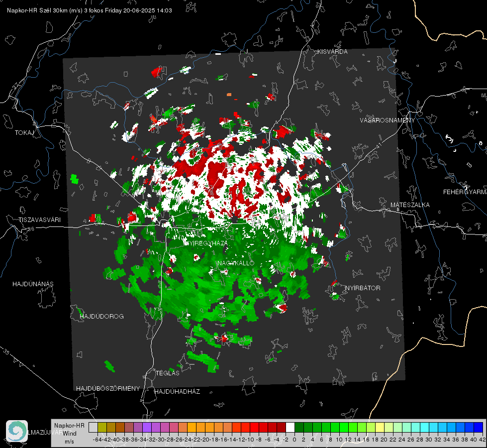Click the KISVÁRDA town label
Image resolution: width=487 pixels, height=448 pixels.
click(x=332, y=52)
